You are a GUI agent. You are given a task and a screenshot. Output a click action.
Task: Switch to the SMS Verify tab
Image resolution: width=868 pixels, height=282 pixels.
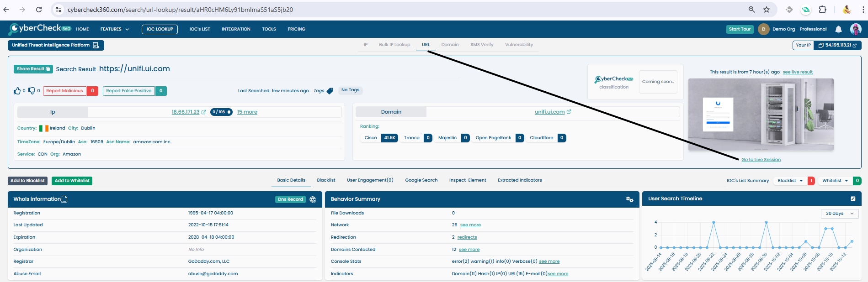(x=482, y=45)
